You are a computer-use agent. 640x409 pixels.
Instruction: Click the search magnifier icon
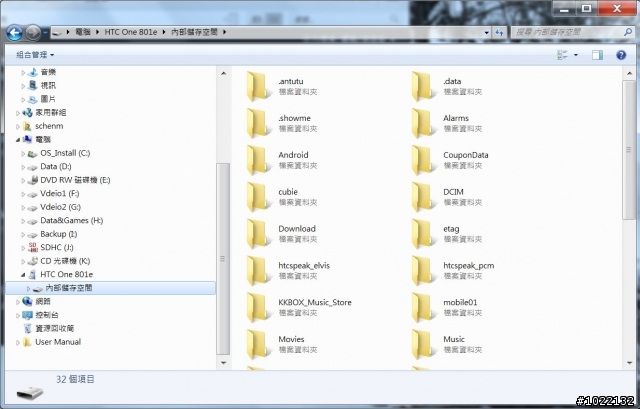click(x=628, y=32)
